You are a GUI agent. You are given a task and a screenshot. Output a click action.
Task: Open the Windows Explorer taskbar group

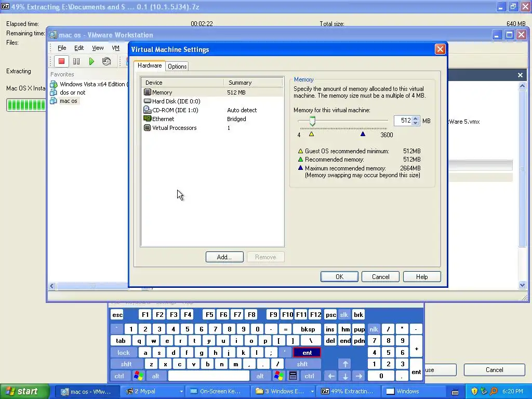(x=284, y=391)
